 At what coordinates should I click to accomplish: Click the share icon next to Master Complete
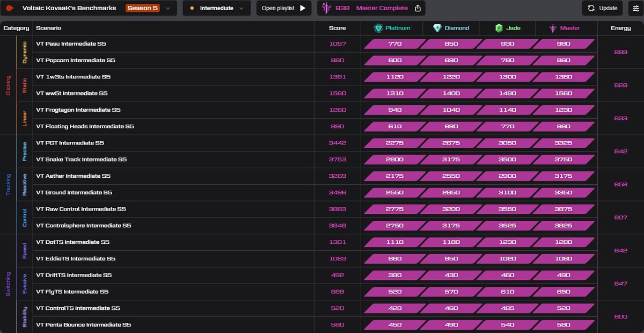(x=418, y=8)
